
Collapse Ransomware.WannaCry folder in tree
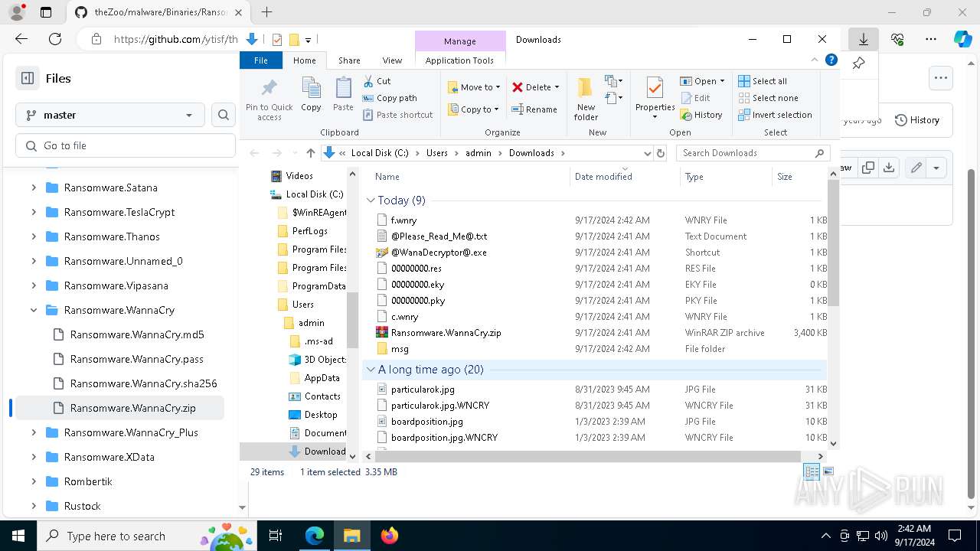[34, 310]
